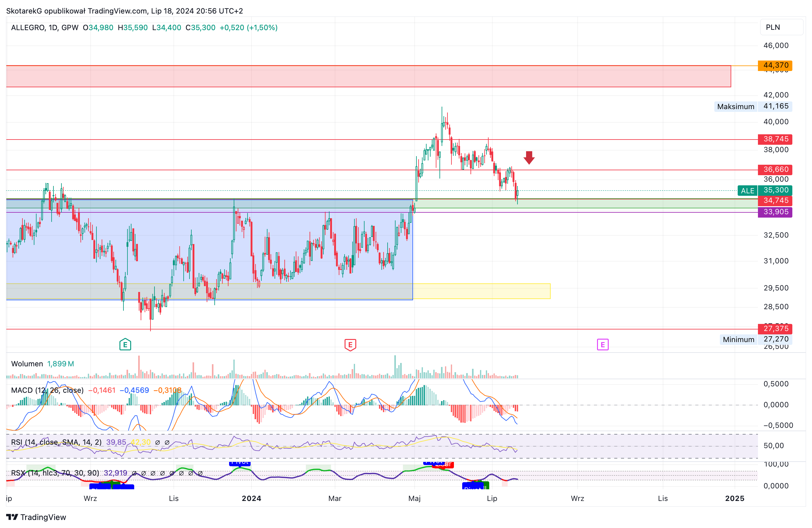Click the red 27,375 price label
This screenshot has width=812, height=528.
(x=775, y=329)
